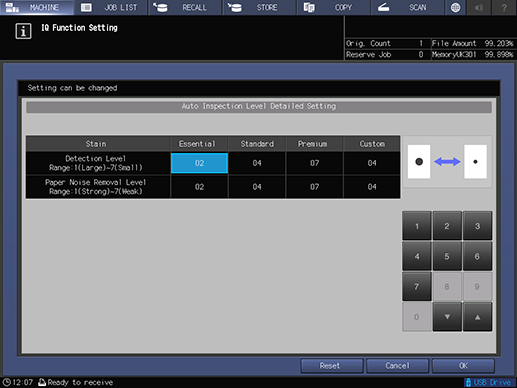Image resolution: width=517 pixels, height=388 pixels.
Task: Select Standard Detection Level cell 04
Action: tap(257, 163)
